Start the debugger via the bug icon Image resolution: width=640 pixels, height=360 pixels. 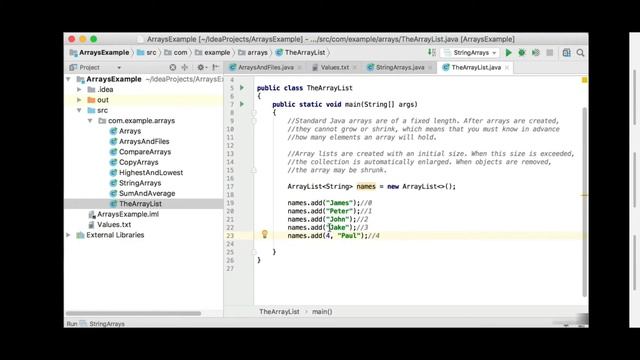click(522, 53)
